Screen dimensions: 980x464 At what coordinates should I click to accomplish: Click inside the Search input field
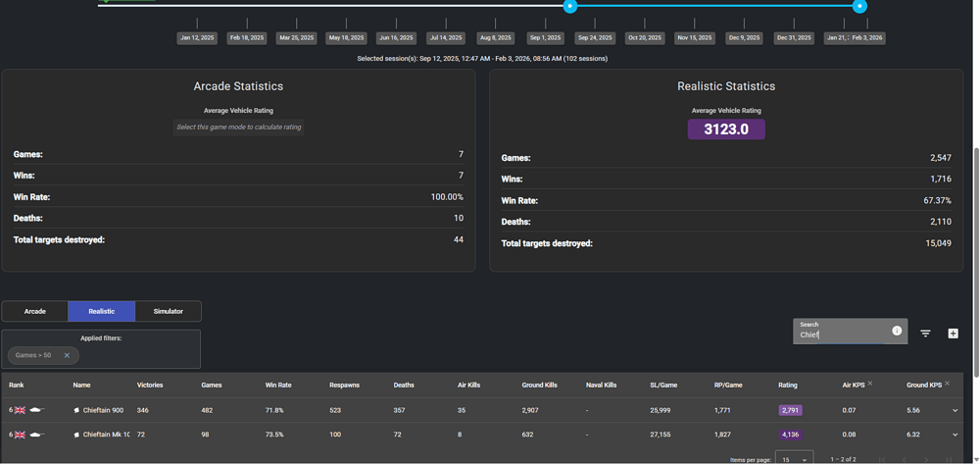pos(843,335)
